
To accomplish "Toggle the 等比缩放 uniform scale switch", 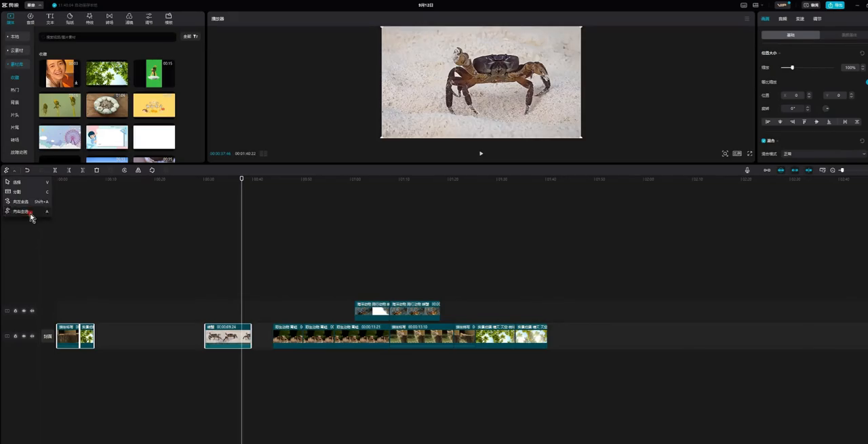I will click(x=866, y=82).
